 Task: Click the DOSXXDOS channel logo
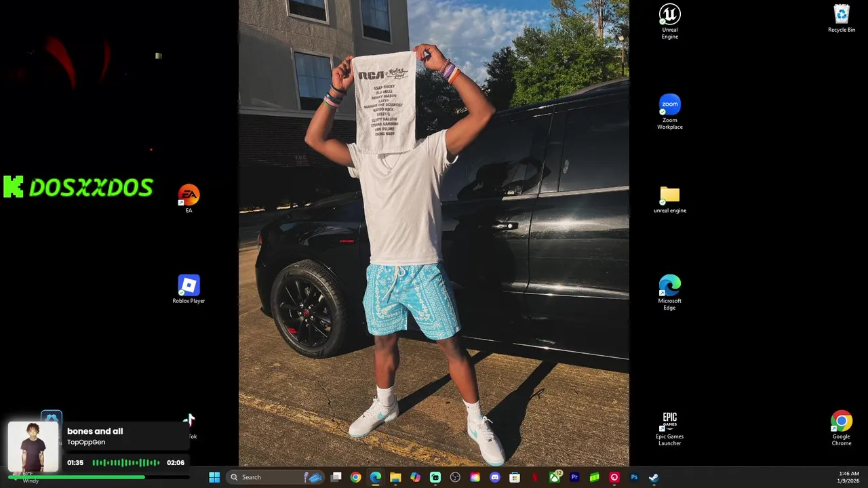pos(78,187)
